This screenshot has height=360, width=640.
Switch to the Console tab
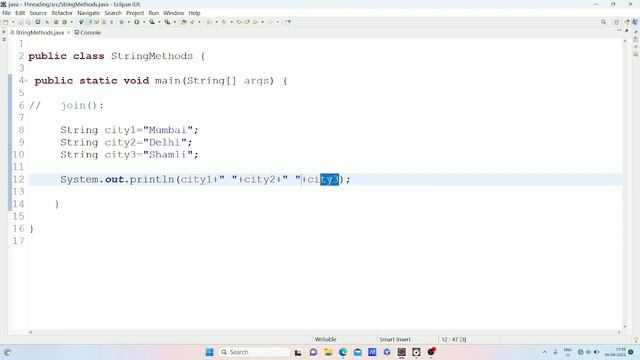pyautogui.click(x=88, y=32)
